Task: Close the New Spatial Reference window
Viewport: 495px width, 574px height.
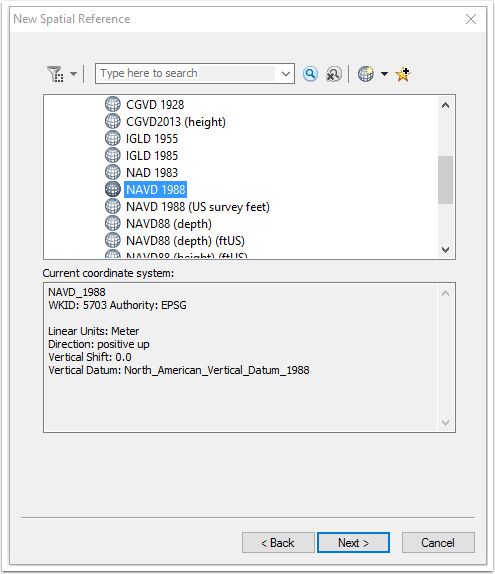Action: point(471,19)
